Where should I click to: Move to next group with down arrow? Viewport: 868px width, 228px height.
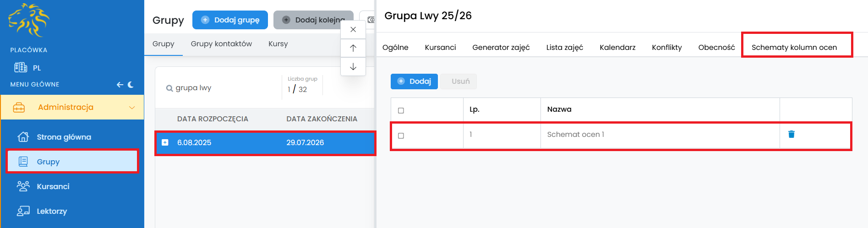coord(353,67)
